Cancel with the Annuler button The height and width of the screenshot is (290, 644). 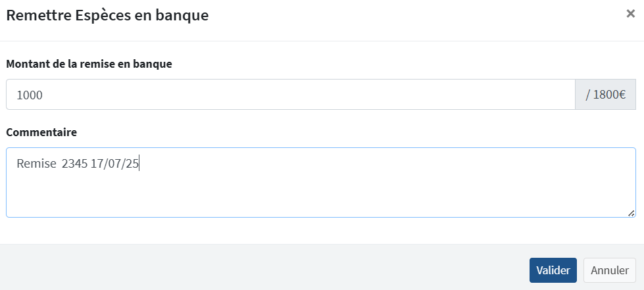pos(609,270)
